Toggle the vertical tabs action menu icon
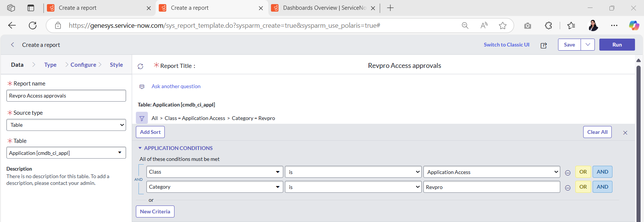The height and width of the screenshot is (222, 644). point(31,8)
